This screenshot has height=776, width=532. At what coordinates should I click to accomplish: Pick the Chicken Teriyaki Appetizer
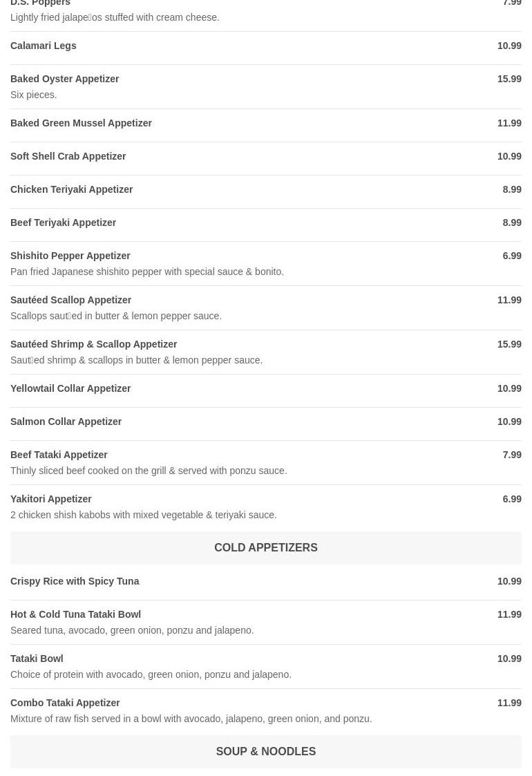click(72, 189)
